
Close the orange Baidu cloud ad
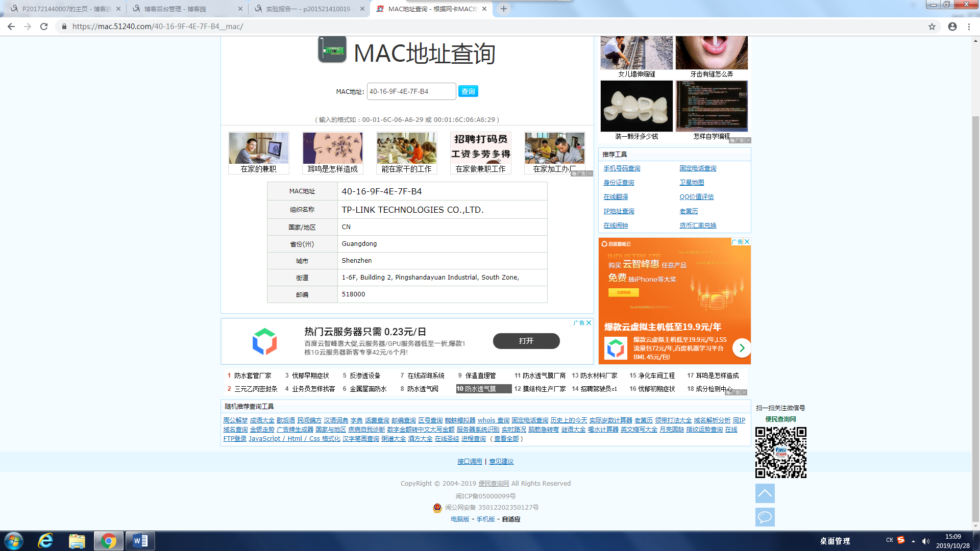[x=747, y=242]
